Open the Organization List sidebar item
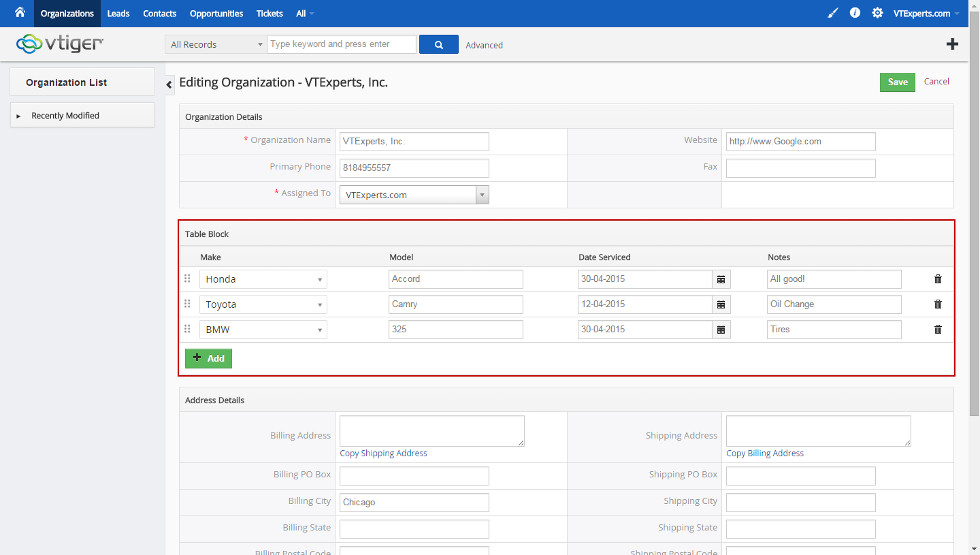The height and width of the screenshot is (555, 980). point(82,82)
